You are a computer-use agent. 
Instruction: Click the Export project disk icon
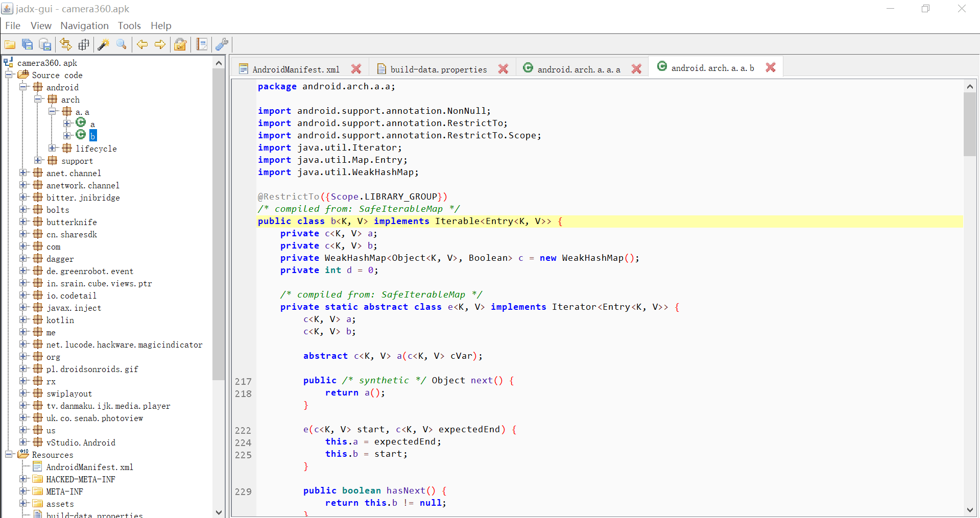click(45, 45)
